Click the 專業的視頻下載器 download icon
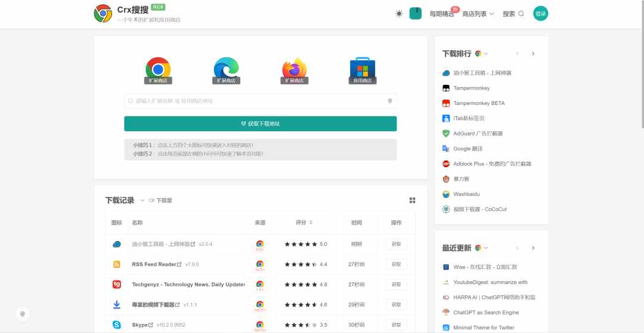The image size is (644, 333). pos(117,304)
